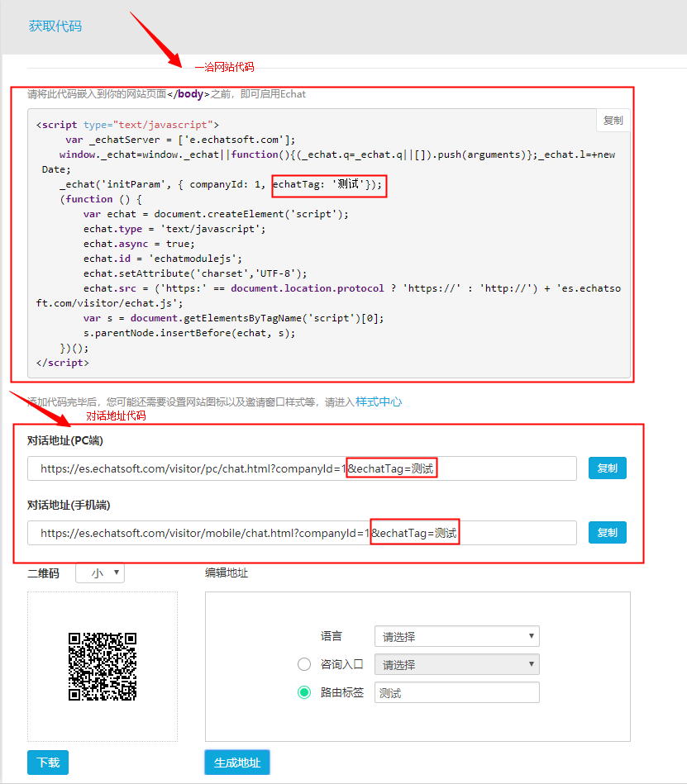Click the 编辑地址 section heading
Image resolution: width=687 pixels, height=784 pixels.
(x=227, y=573)
